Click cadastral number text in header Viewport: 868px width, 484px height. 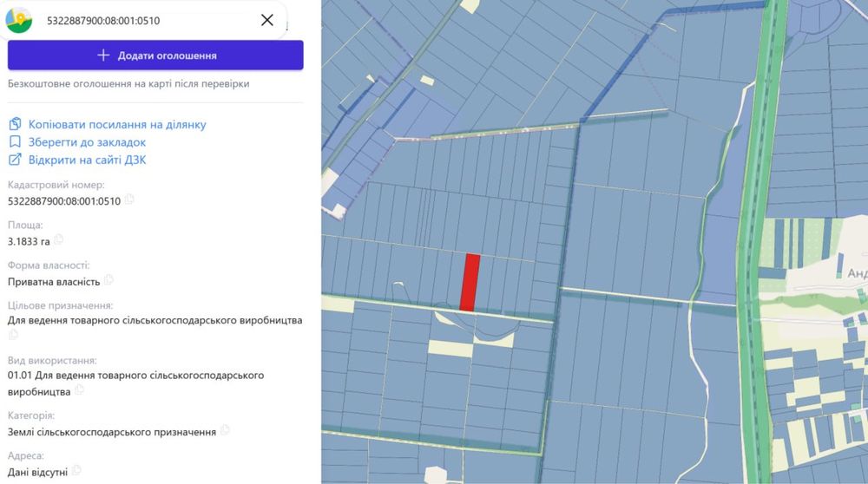pyautogui.click(x=103, y=21)
